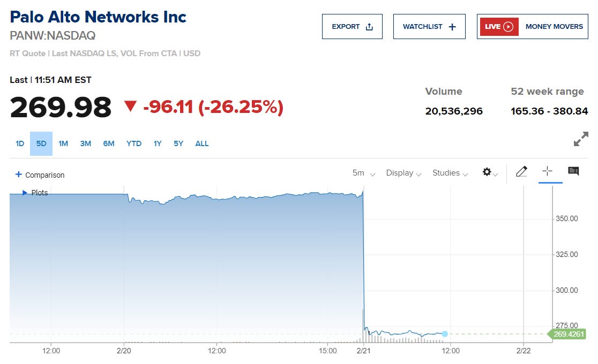Add PANW to Watchlist

[429, 27]
